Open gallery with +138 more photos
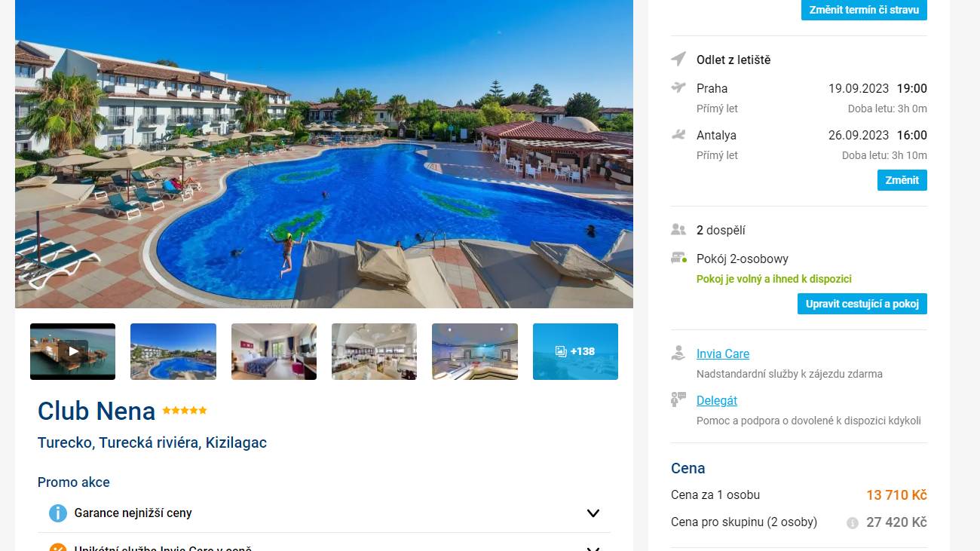The image size is (980, 551). (575, 351)
